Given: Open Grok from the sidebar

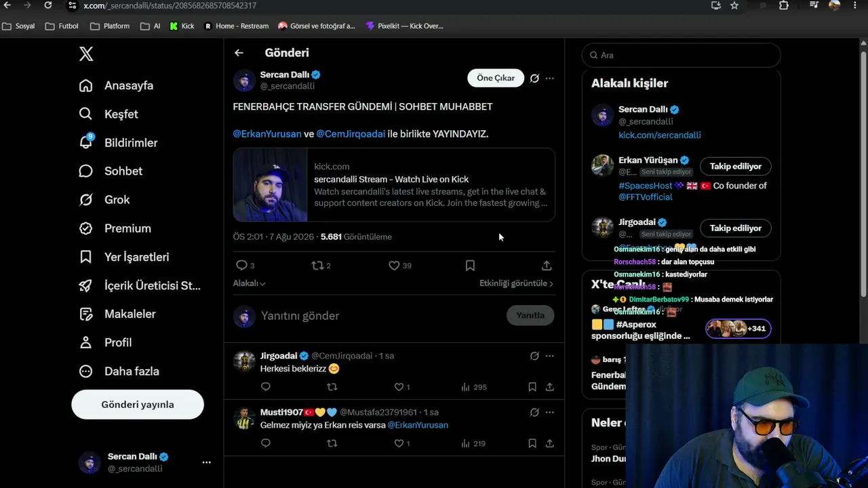Looking at the screenshot, I should click(104, 199).
